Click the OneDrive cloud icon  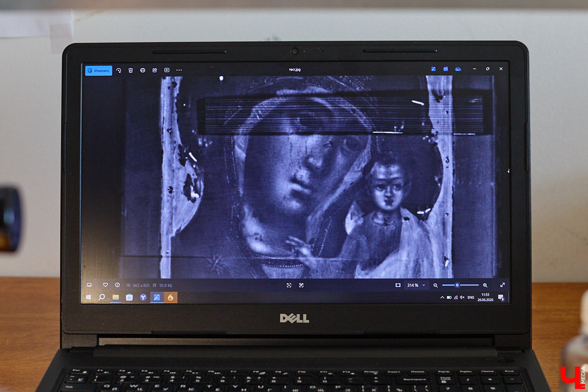(458, 69)
